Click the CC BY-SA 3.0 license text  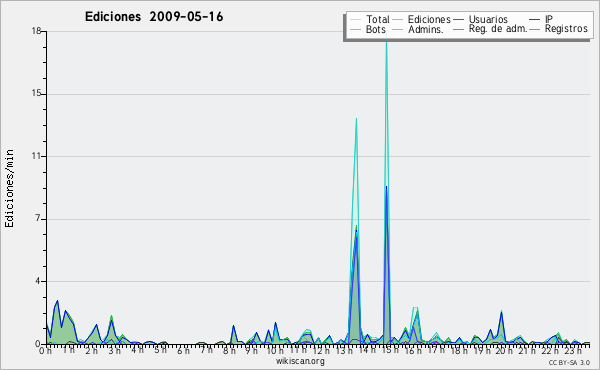[x=569, y=362]
